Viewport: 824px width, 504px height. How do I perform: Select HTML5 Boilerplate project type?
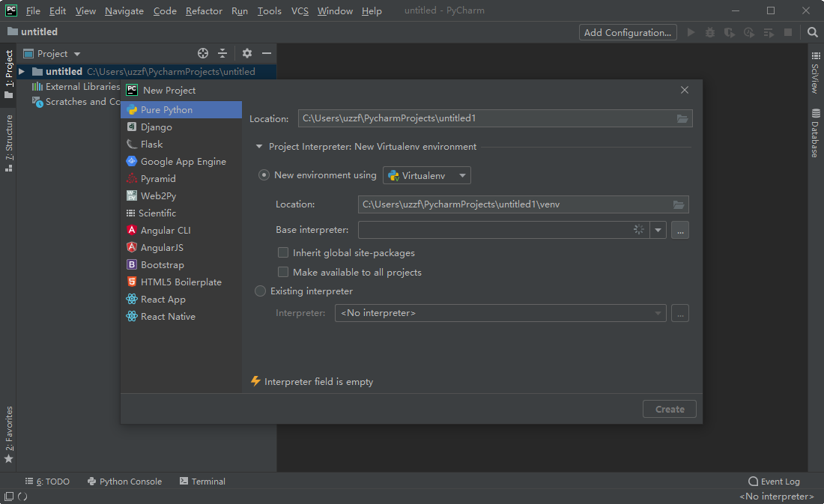point(181,282)
